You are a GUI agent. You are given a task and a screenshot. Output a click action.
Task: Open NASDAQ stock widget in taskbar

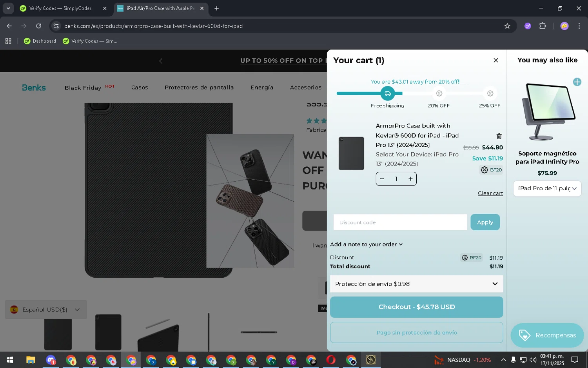click(x=463, y=360)
